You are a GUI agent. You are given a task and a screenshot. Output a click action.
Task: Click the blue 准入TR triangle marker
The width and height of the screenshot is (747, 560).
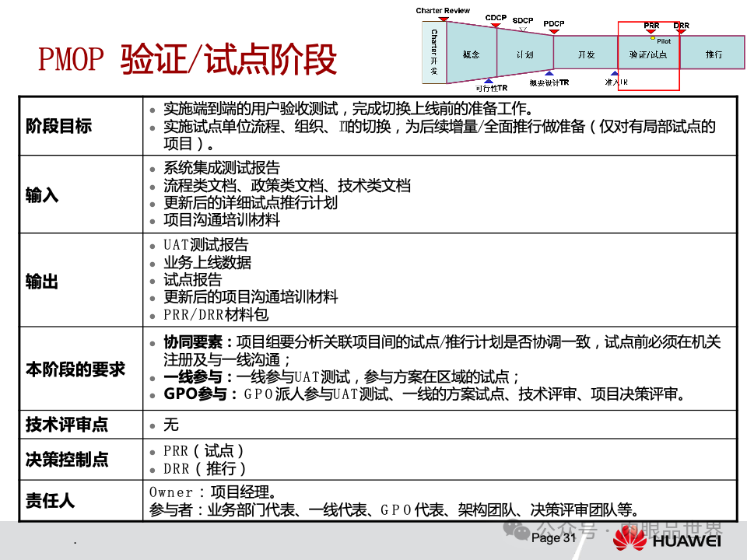(615, 73)
